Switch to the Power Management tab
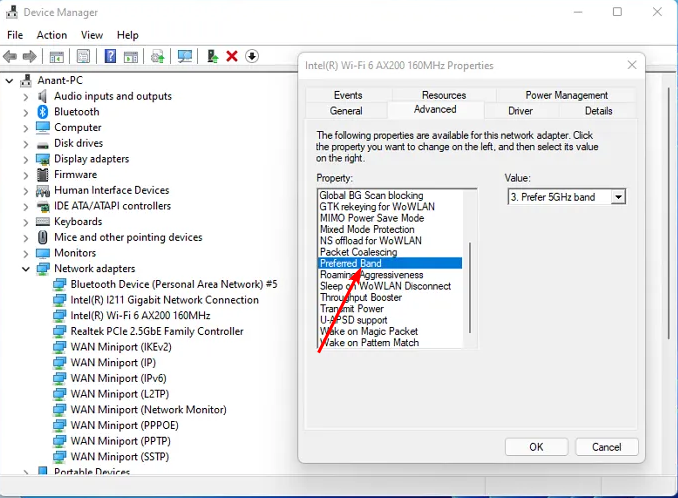Screen dimensions: 678x498 pos(566,95)
